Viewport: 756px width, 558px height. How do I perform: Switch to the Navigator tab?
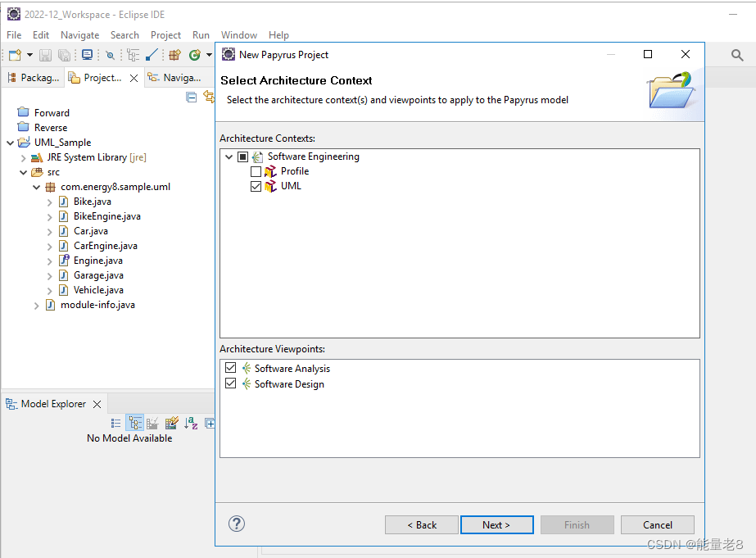(174, 78)
